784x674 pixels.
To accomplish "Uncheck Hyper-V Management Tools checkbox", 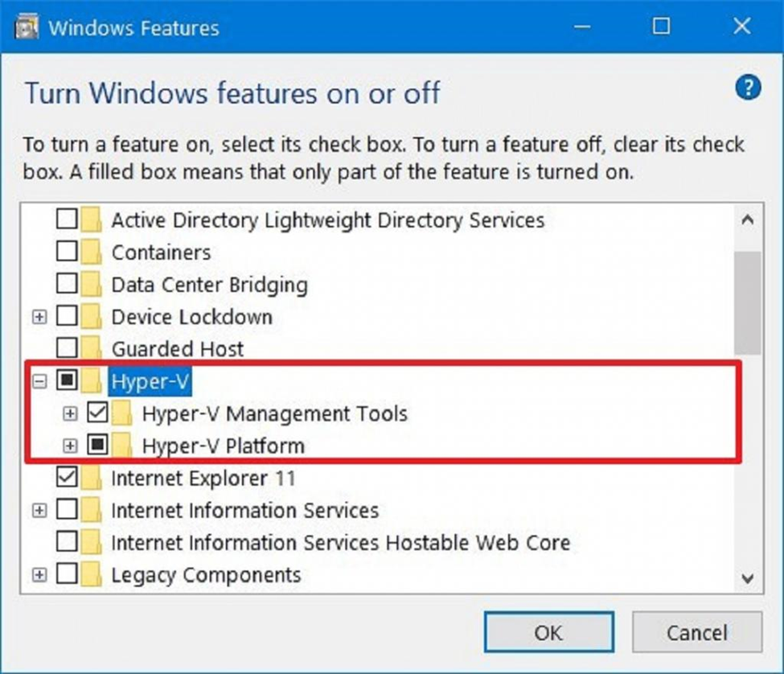I will [98, 414].
